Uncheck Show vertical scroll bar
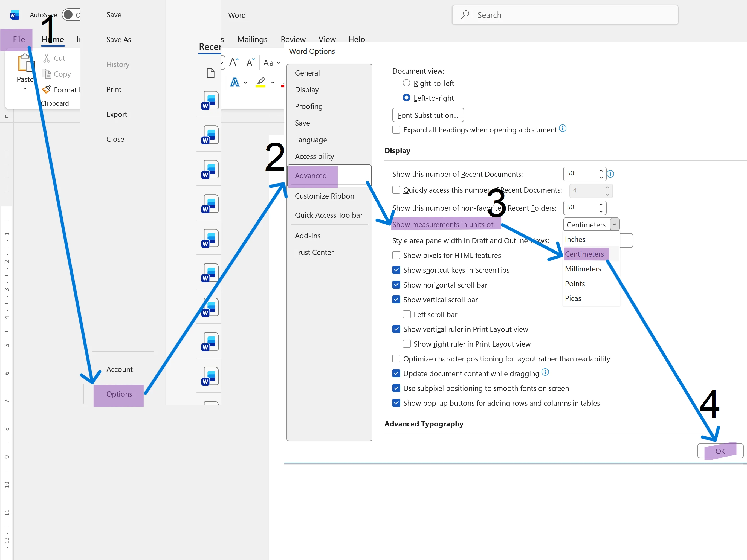This screenshot has height=560, width=747. coord(396,300)
